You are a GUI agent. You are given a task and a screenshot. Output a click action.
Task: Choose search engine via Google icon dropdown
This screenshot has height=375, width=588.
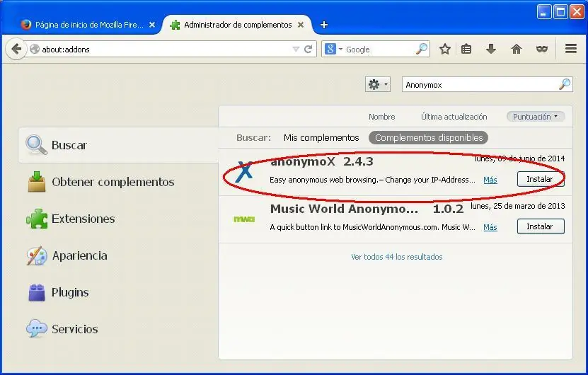[x=333, y=49]
